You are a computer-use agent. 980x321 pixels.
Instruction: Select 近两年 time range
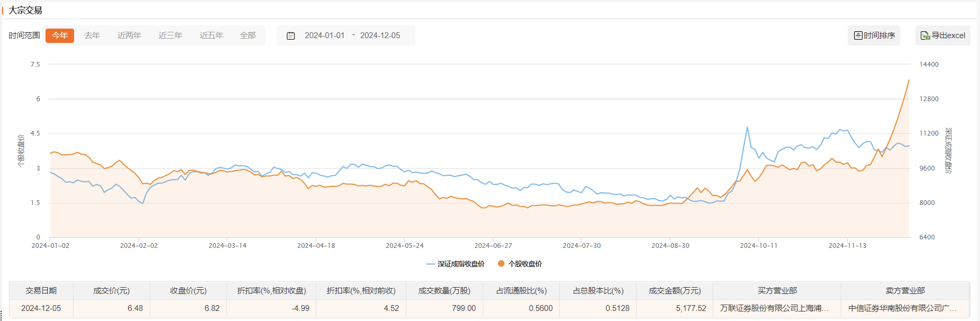pyautogui.click(x=129, y=35)
